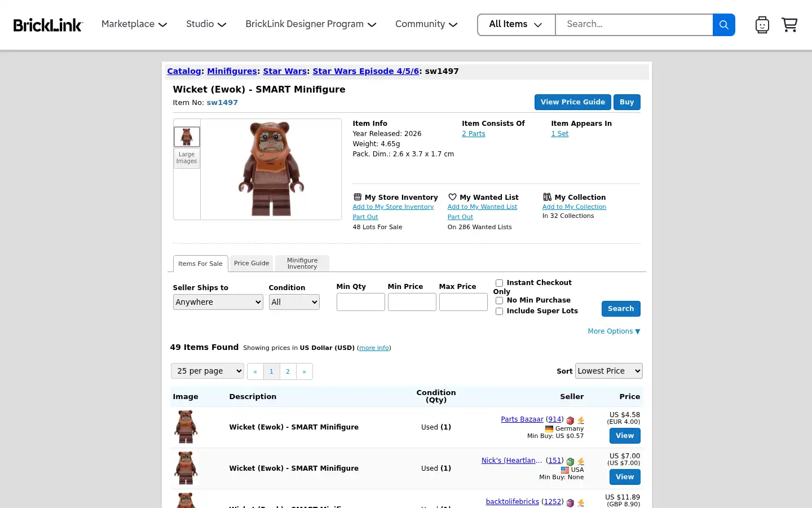
Task: Click the blue Search filter button
Action: 621,309
